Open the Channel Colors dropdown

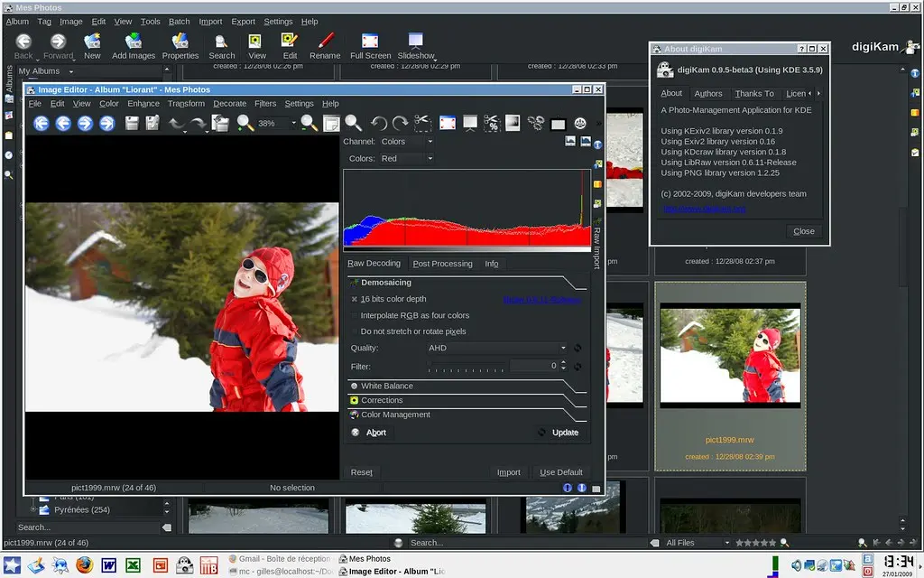pos(402,141)
